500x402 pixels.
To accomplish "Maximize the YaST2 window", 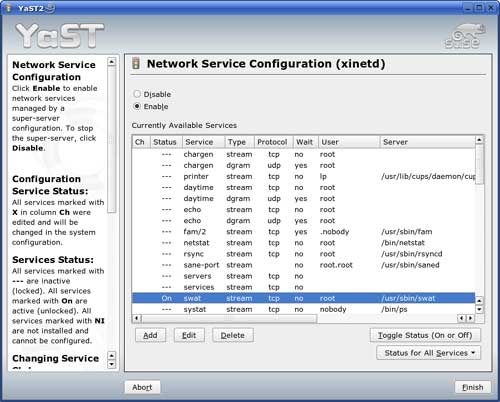I will coord(479,8).
